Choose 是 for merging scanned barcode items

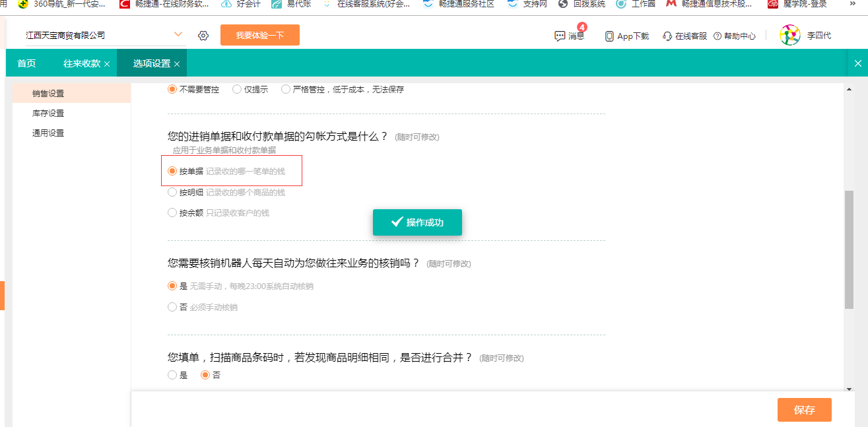pos(172,375)
